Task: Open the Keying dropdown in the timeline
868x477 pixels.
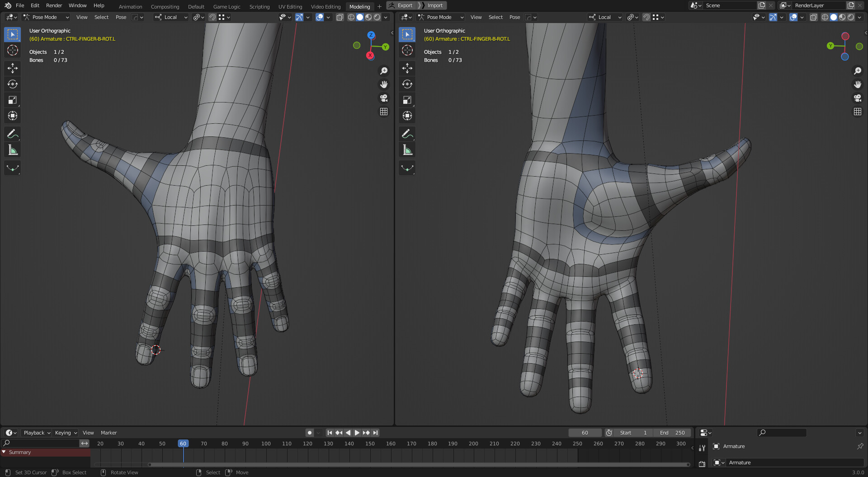Action: click(65, 433)
